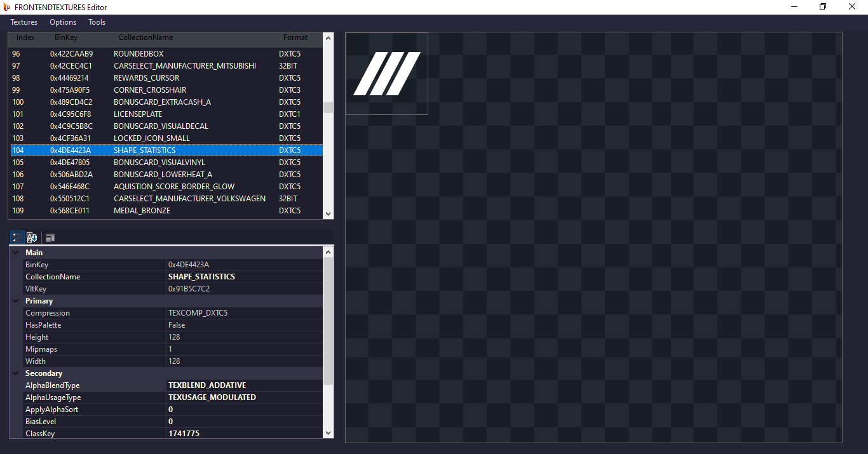Click the CollectionName value field SHAPE_STATISTICS
868x454 pixels.
(201, 277)
